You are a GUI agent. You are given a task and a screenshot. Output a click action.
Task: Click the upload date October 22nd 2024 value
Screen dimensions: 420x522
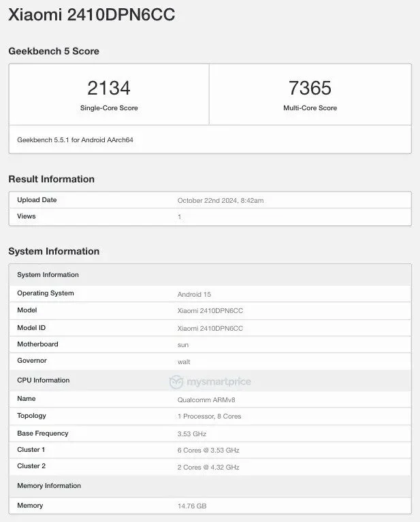pyautogui.click(x=220, y=201)
